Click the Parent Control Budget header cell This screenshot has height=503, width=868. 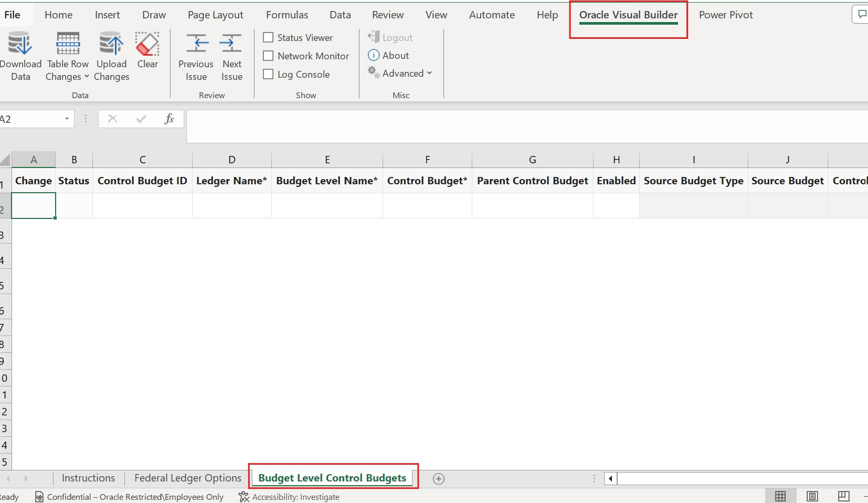(532, 181)
